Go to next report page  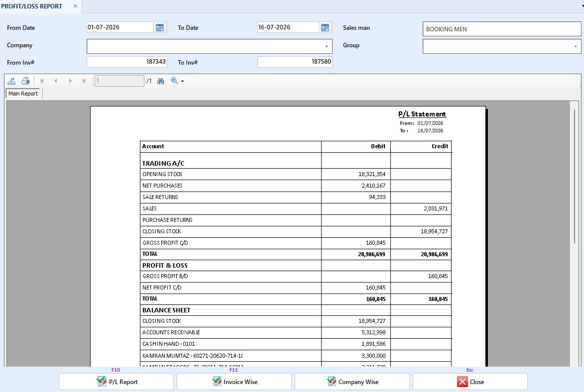[70, 81]
